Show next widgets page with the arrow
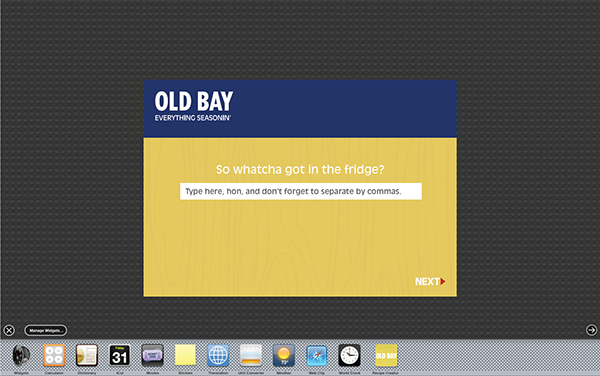600x376 pixels. [591, 330]
